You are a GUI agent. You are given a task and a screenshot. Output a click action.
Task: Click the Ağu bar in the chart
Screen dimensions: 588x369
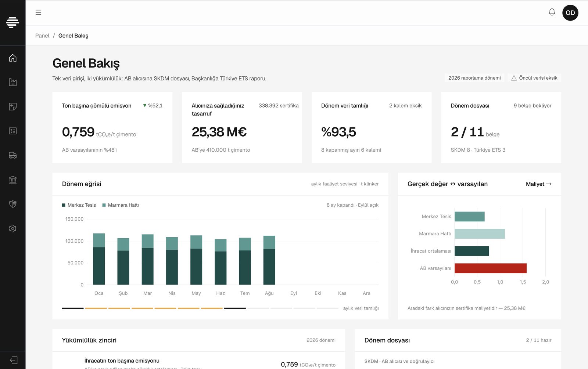click(269, 260)
